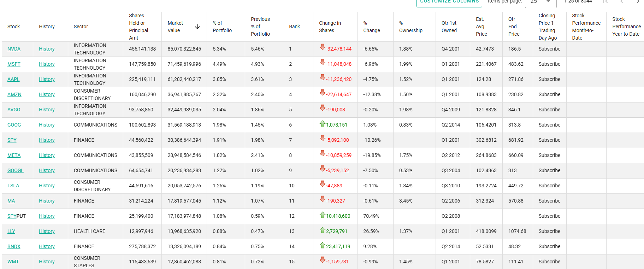Click Subscribe in the SPY row
This screenshot has width=644, height=269.
coord(549,140)
